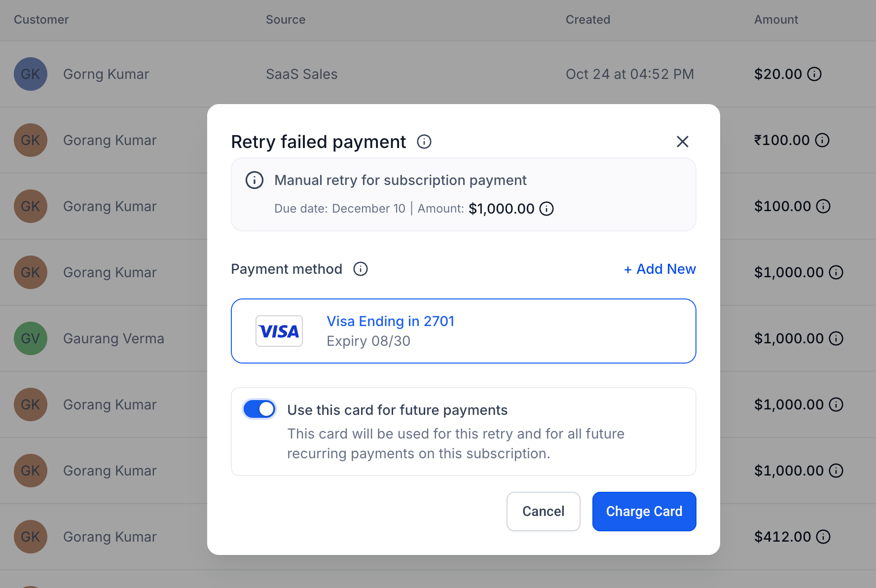Click Add New payment method link
This screenshot has height=588, width=876.
tap(660, 269)
